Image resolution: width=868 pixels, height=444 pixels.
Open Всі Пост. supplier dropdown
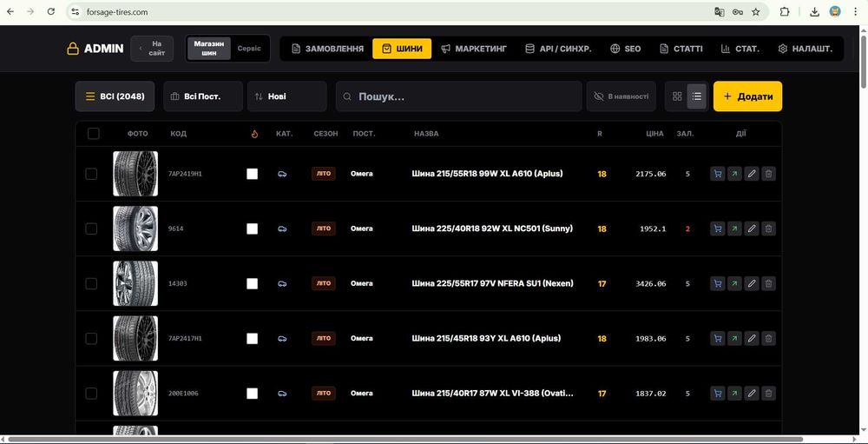[202, 96]
